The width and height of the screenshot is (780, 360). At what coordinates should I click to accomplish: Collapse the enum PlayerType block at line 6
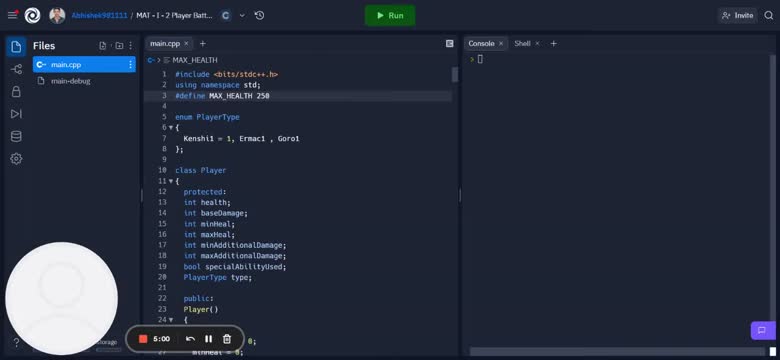171,128
